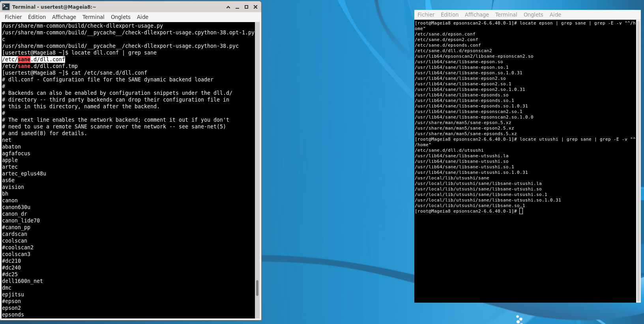Screen dimensions: 644x324
Task: Click the 'epjitsu' backend entry
Action: click(x=13, y=294)
